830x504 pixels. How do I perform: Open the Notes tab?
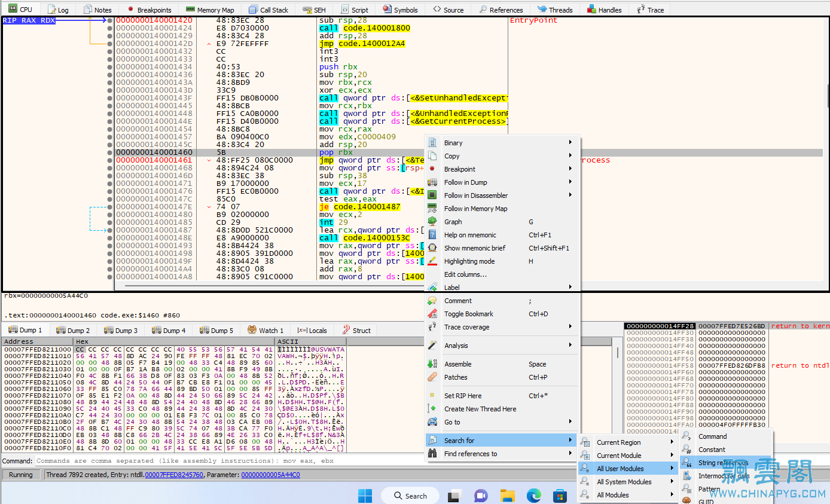[97, 10]
